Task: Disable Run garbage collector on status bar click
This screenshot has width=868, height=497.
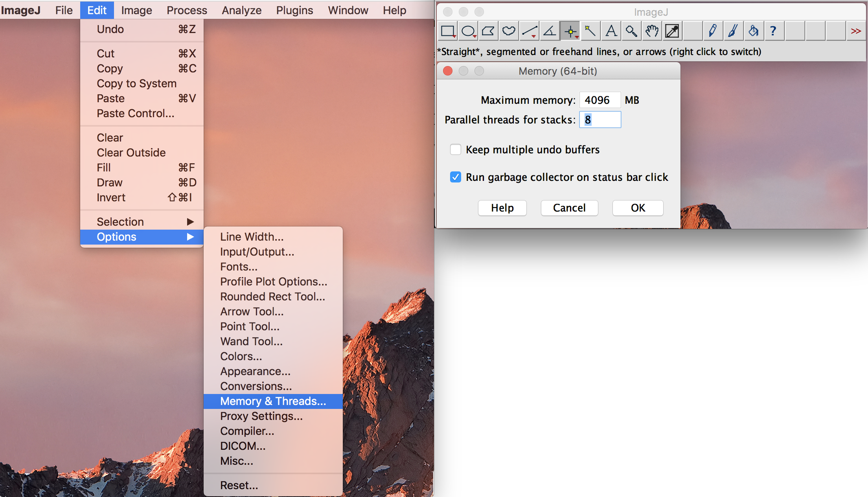Action: click(x=456, y=177)
